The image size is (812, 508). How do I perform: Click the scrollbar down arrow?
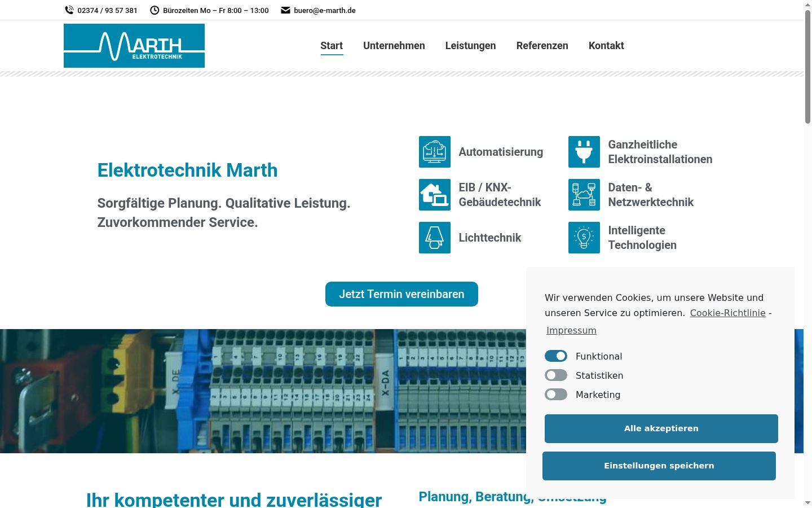(x=807, y=503)
